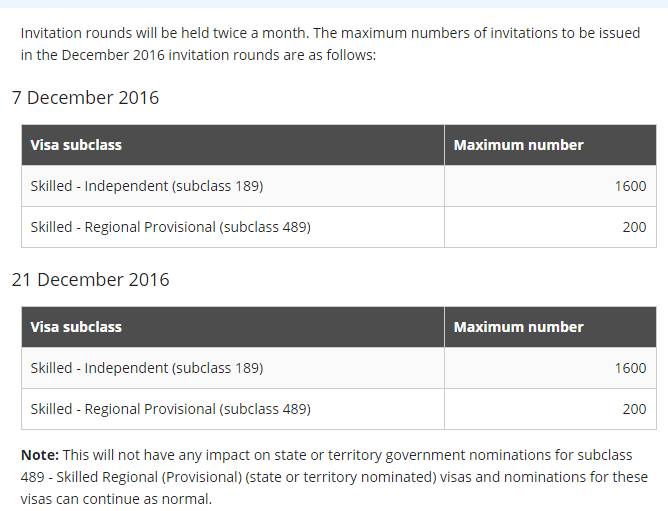Select 'Maximum number' header in second table
668x511 pixels.
[518, 327]
